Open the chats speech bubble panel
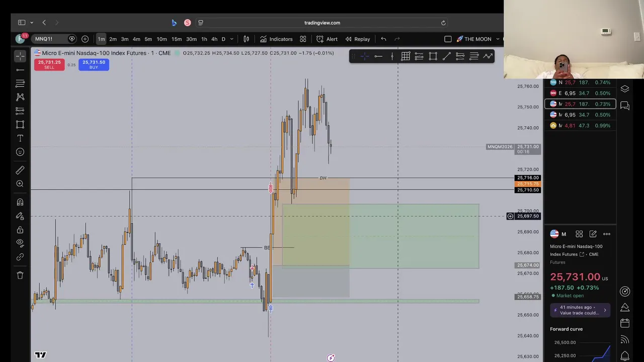The width and height of the screenshot is (644, 362). (625, 106)
